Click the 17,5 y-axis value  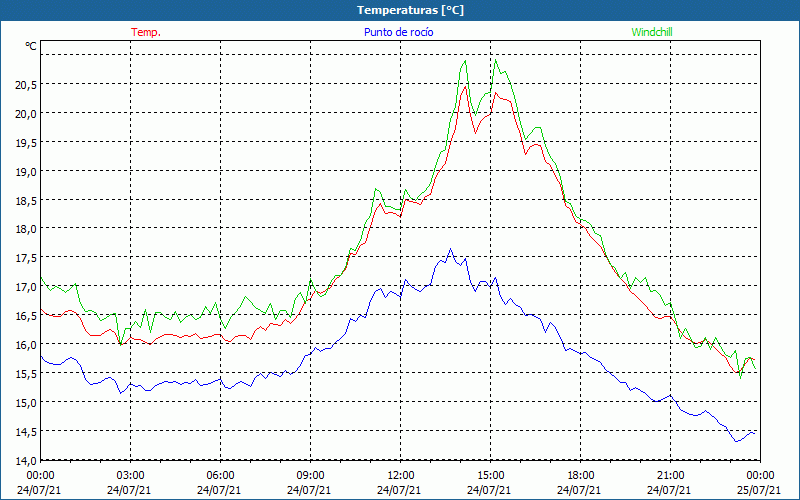tap(26, 258)
